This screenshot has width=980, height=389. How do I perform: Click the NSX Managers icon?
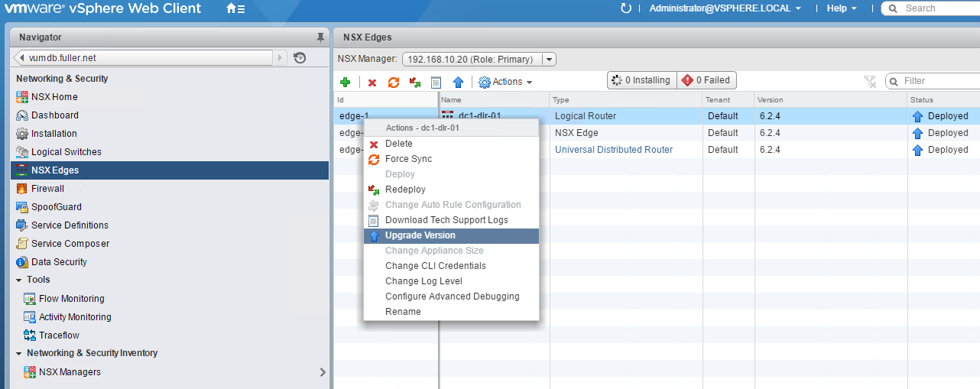pos(30,372)
